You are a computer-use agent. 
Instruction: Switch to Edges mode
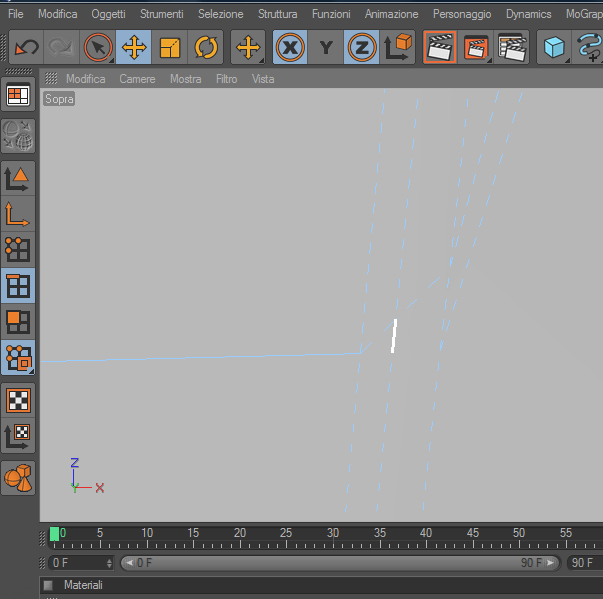coord(18,286)
